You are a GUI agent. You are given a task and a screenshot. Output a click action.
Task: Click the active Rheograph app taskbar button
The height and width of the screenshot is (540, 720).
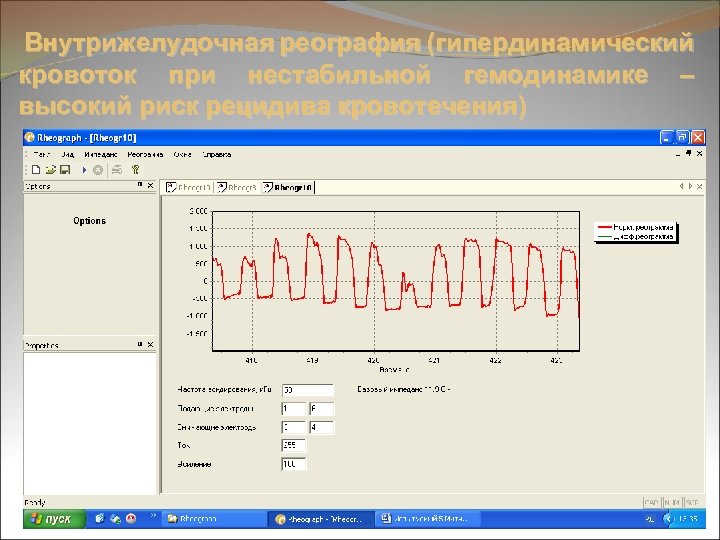(320, 519)
